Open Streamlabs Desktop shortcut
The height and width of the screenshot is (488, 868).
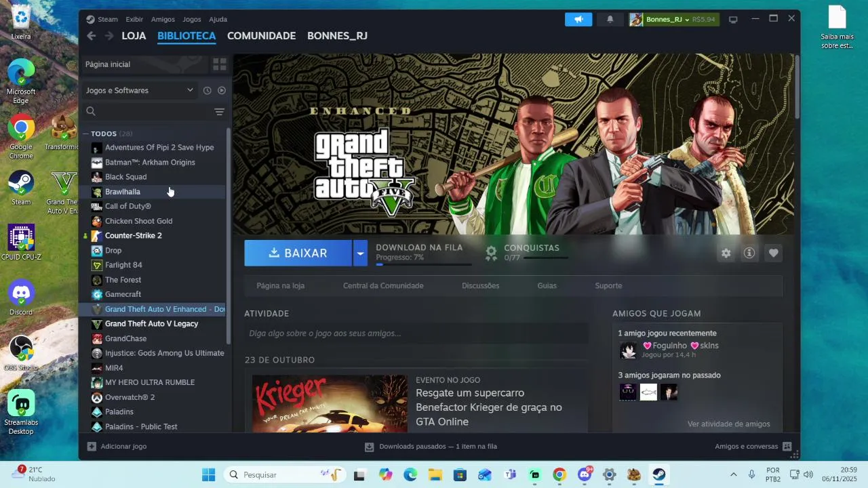click(x=21, y=413)
